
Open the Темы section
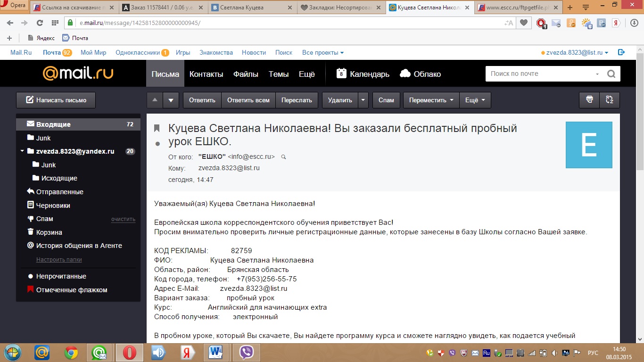coord(279,74)
